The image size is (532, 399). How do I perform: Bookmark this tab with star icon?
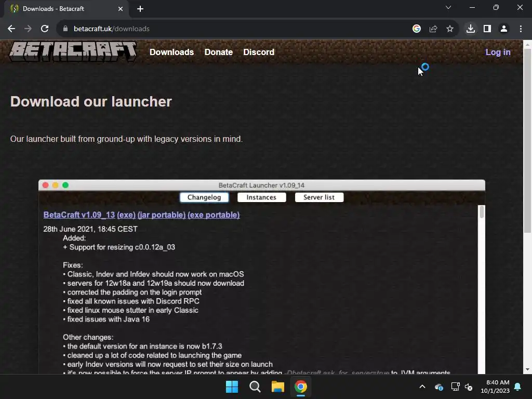click(450, 29)
